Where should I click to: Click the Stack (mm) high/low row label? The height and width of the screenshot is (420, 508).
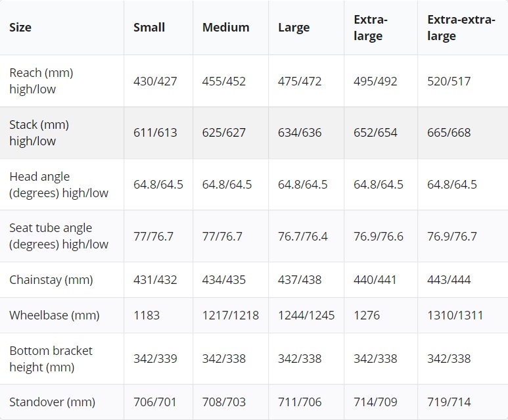tap(39, 133)
